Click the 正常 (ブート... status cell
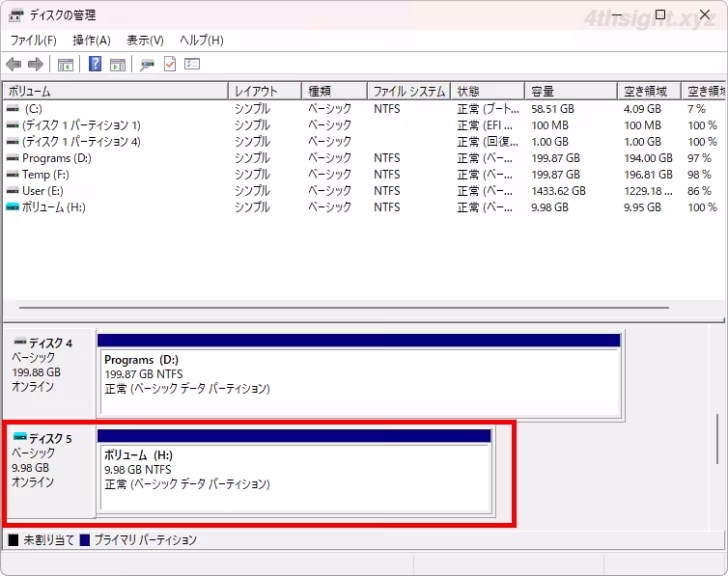This screenshot has width=728, height=576. point(488,109)
